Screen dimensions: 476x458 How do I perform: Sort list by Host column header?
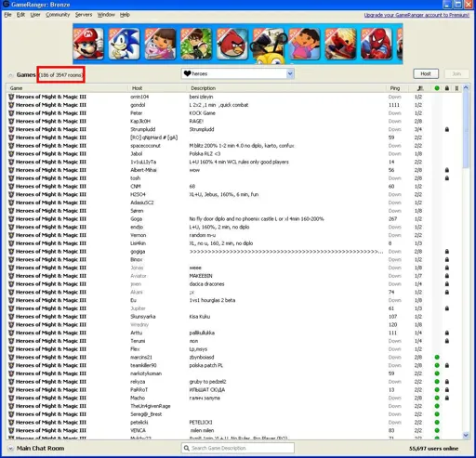click(x=157, y=88)
